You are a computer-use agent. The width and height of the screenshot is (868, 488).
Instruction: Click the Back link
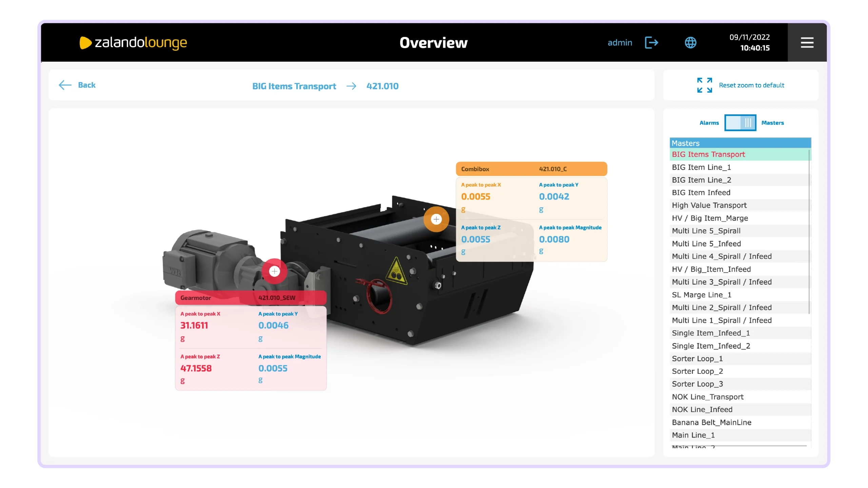click(x=87, y=85)
